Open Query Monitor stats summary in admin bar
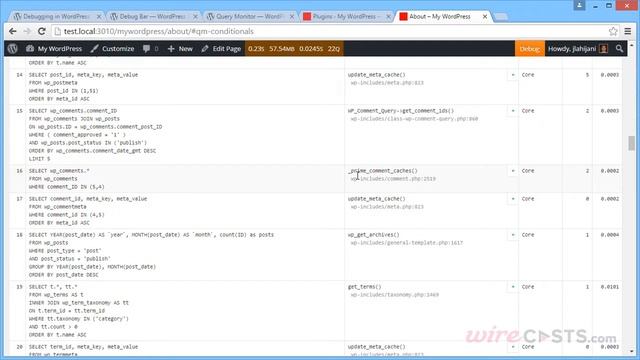 (294, 49)
